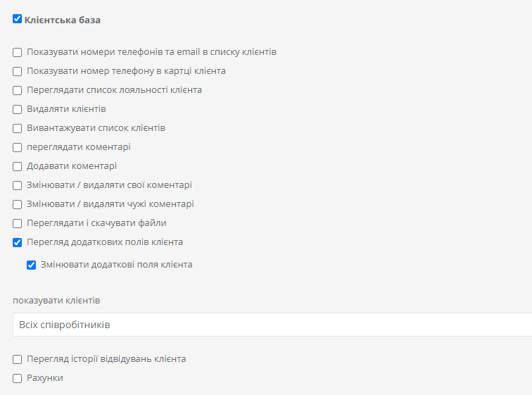Tick the Видаляти клієнтів checkbox

[x=18, y=110]
